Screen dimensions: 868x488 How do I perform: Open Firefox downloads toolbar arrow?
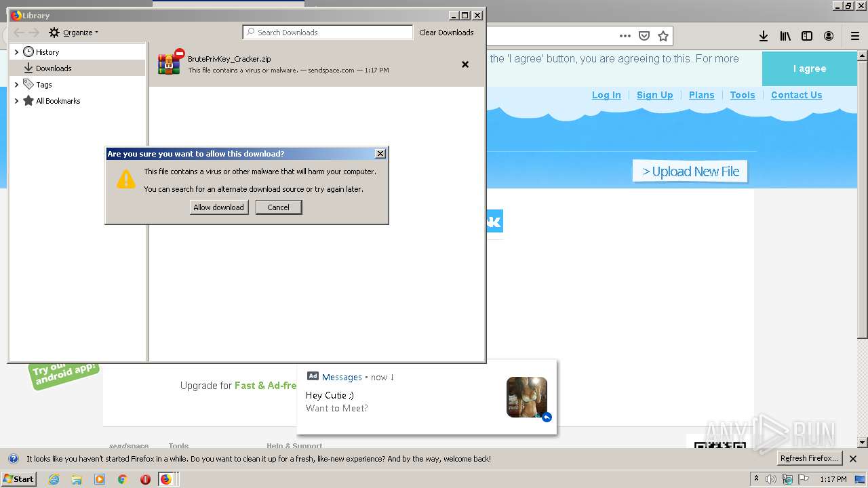(x=764, y=36)
